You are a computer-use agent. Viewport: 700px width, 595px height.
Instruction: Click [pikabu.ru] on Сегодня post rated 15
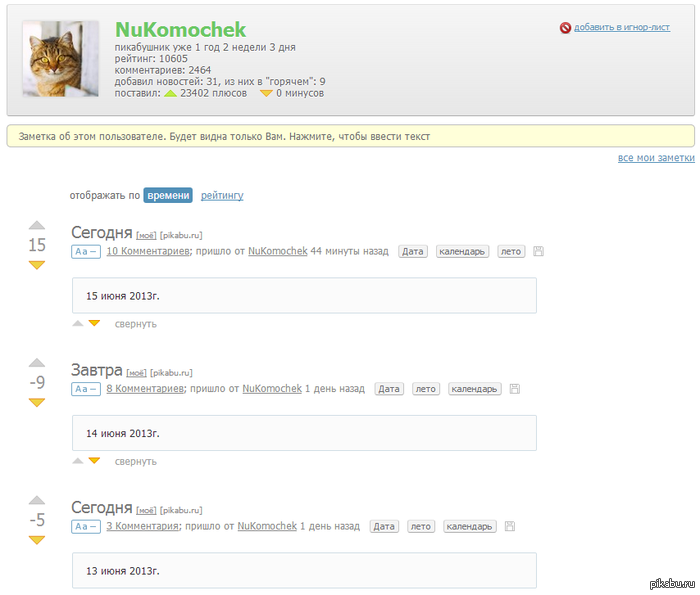tap(181, 235)
